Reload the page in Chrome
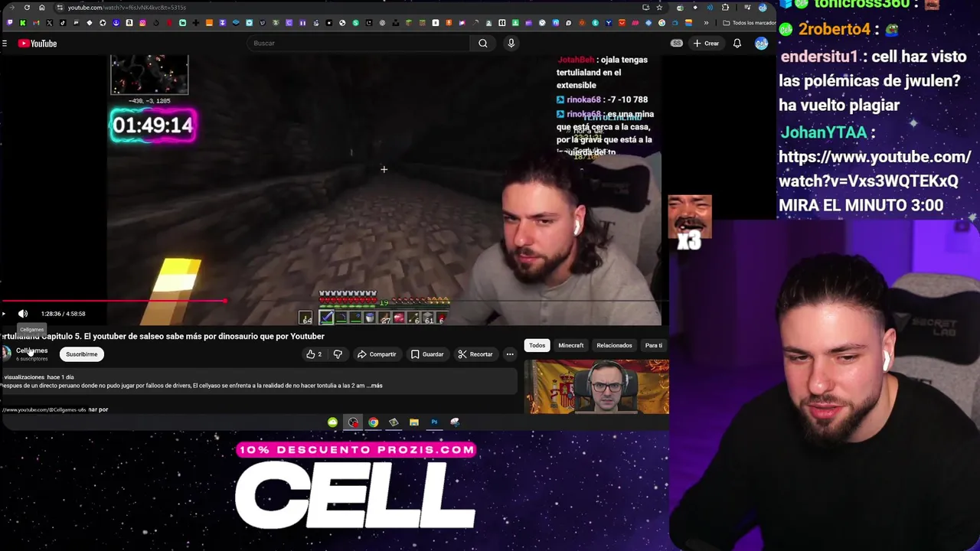The image size is (980, 551). pos(27,8)
